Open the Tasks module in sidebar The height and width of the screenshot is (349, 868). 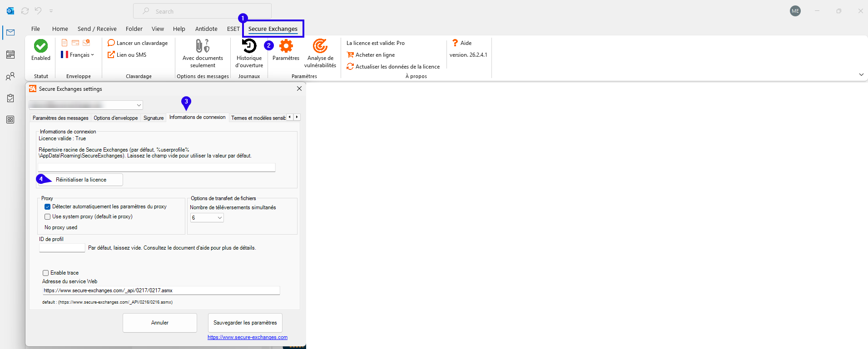point(10,98)
